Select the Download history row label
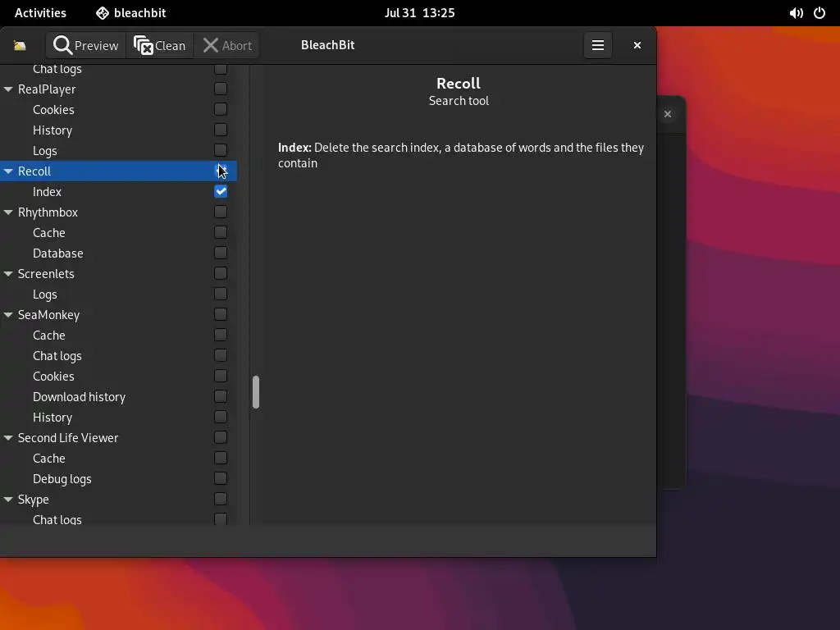This screenshot has width=840, height=630. click(x=80, y=397)
